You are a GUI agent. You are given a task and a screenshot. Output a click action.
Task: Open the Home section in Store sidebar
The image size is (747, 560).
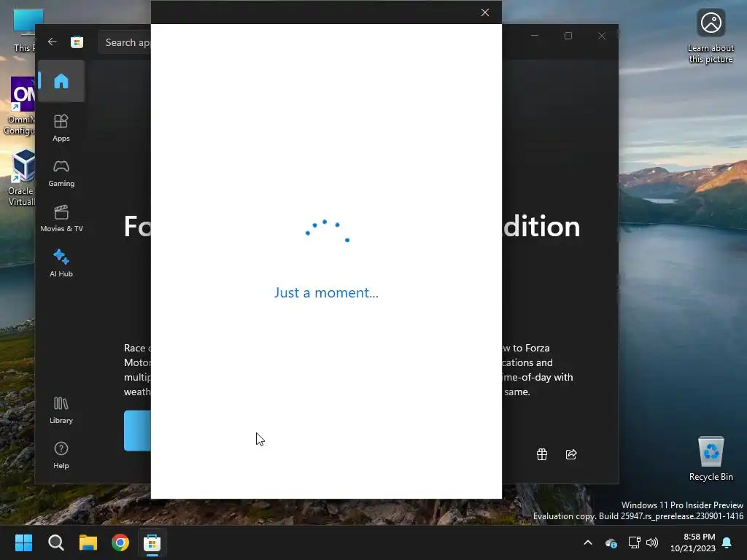(x=61, y=81)
